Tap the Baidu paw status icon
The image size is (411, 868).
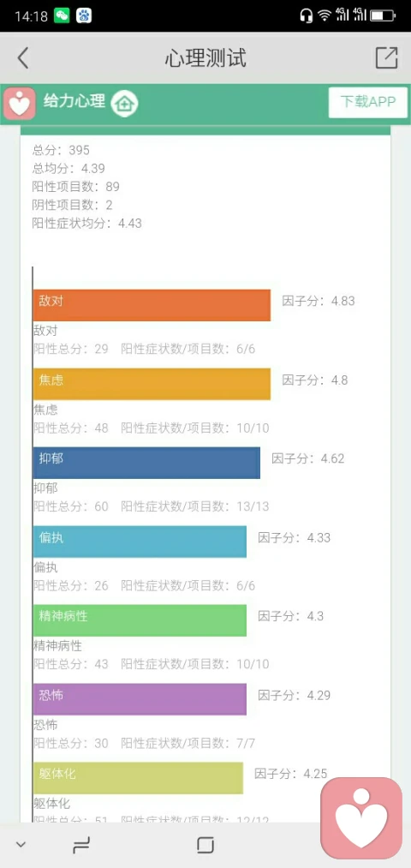pos(84,15)
